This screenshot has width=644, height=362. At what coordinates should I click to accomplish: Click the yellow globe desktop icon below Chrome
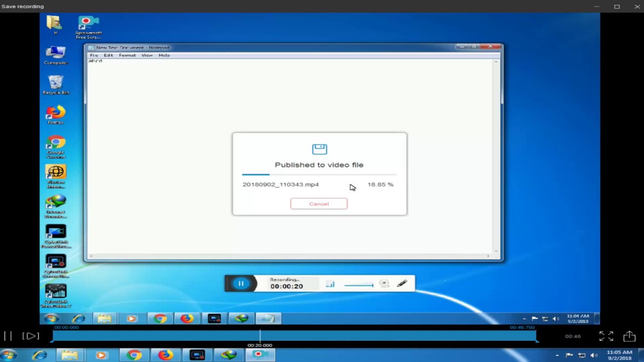56,176
